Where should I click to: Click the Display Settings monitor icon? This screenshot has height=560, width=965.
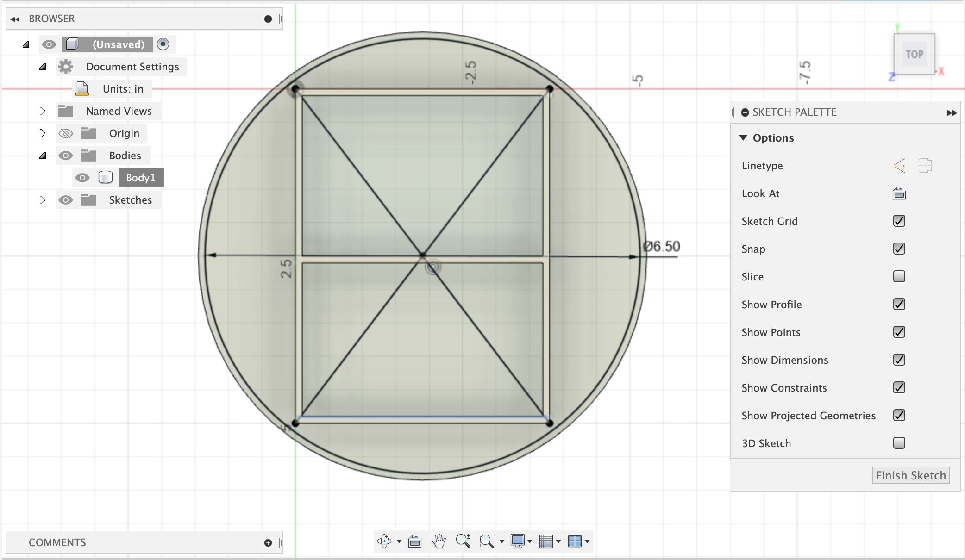517,541
